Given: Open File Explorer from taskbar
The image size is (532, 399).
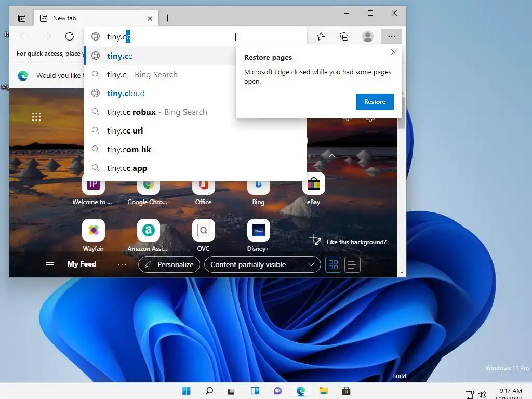Looking at the screenshot, I should (323, 391).
